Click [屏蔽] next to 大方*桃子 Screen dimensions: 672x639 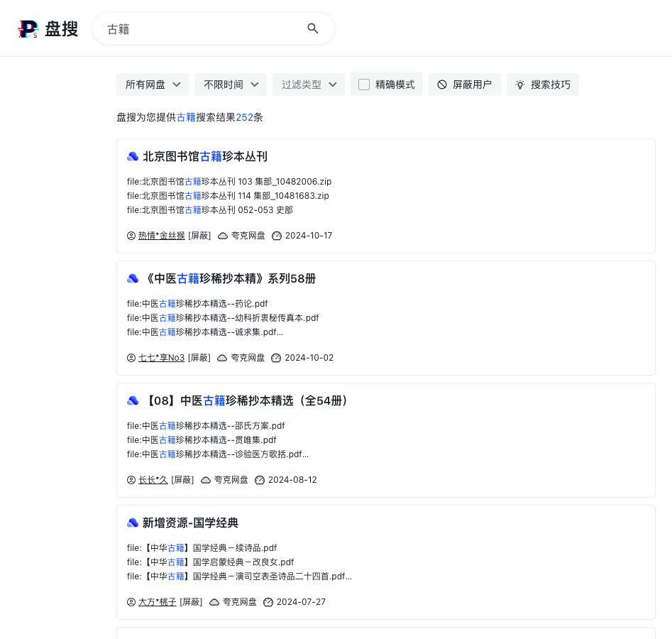click(x=191, y=602)
